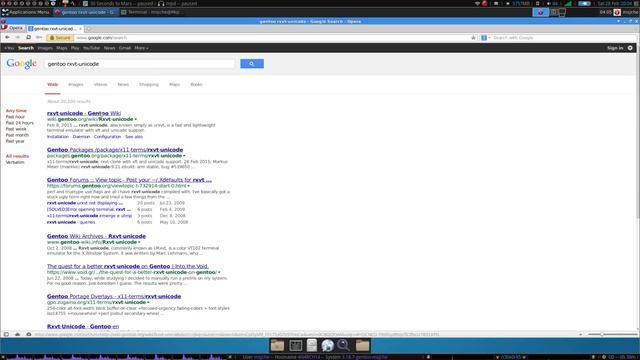Open Gentoo Packages x11-terms/rxvt-unicode result
The height and width of the screenshot is (360, 640).
pos(115,150)
